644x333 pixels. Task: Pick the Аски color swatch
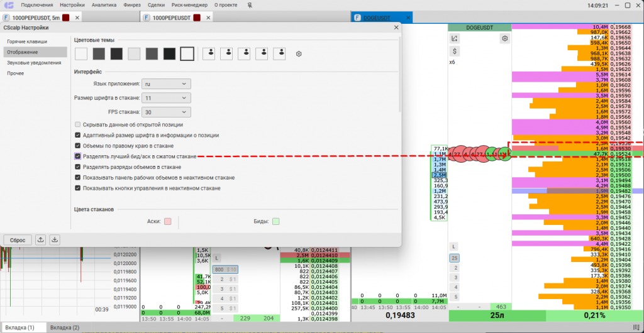[167, 221]
